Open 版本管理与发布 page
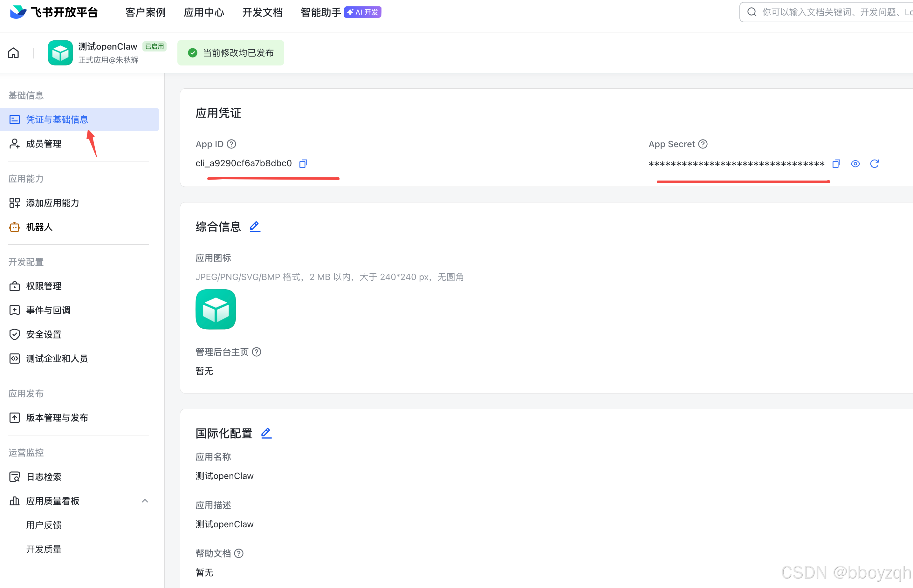 click(x=57, y=417)
